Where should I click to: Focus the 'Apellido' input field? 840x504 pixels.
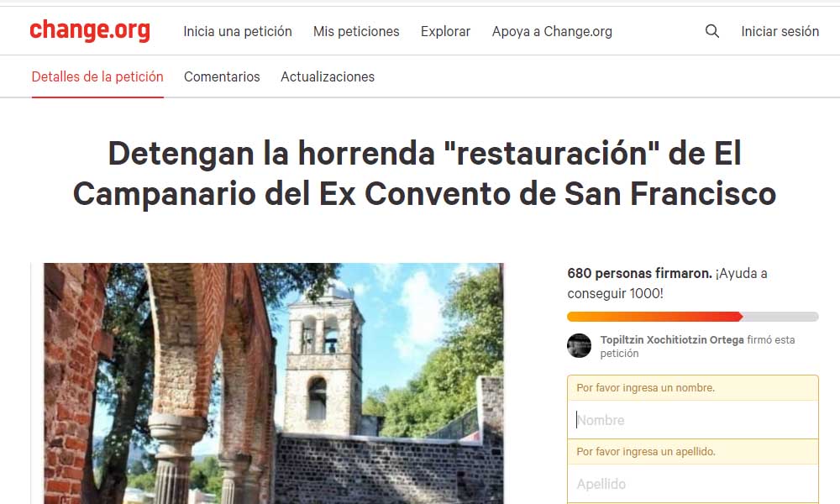click(x=693, y=484)
